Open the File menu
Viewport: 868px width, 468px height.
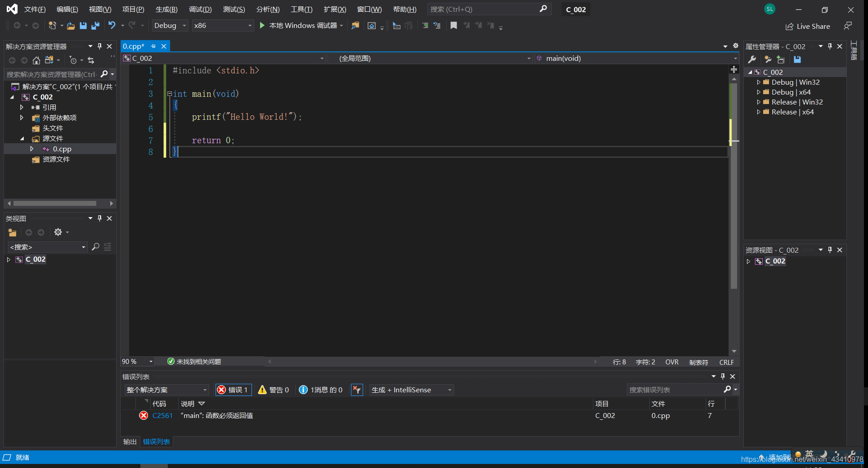[x=35, y=9]
